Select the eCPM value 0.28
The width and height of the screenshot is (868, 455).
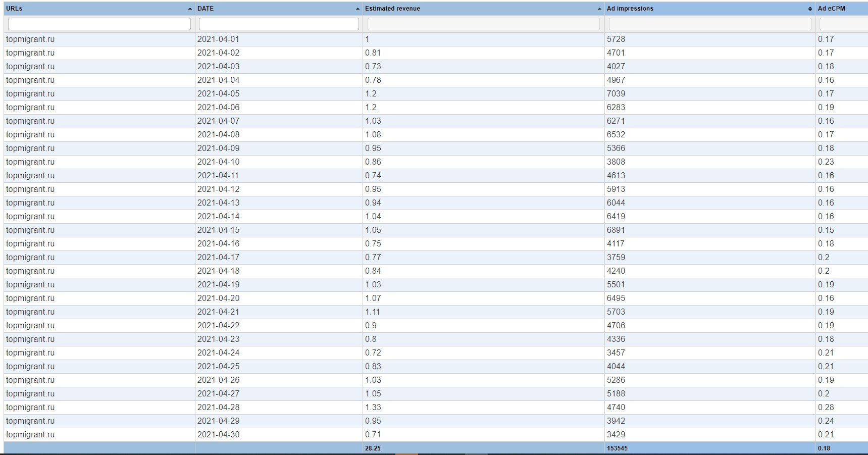tap(826, 408)
